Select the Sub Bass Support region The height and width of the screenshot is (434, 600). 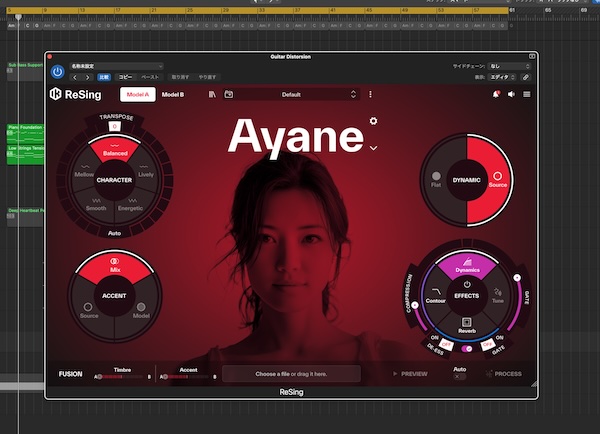point(25,72)
